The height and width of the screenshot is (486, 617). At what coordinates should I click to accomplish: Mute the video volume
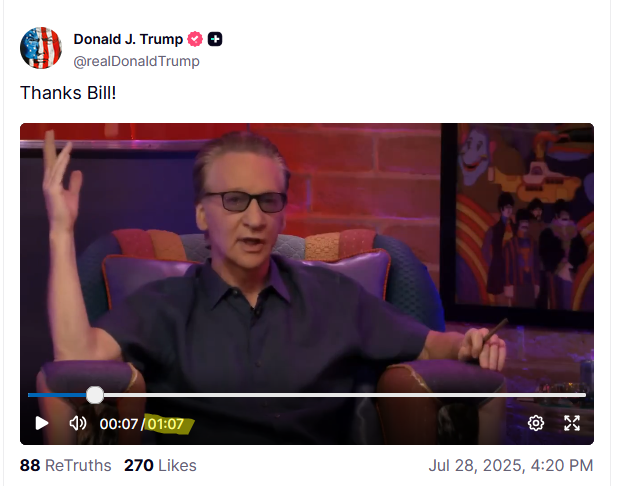pyautogui.click(x=78, y=423)
